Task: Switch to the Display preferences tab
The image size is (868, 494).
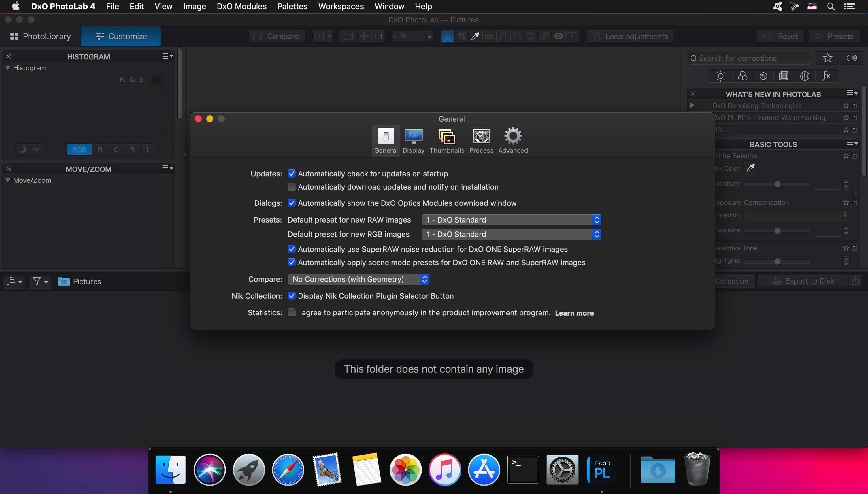Action: click(x=414, y=140)
